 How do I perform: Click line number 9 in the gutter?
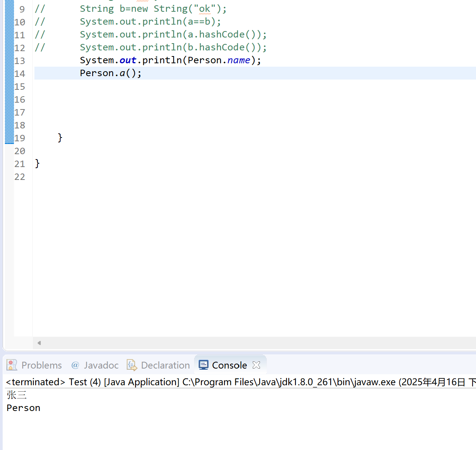coord(22,9)
